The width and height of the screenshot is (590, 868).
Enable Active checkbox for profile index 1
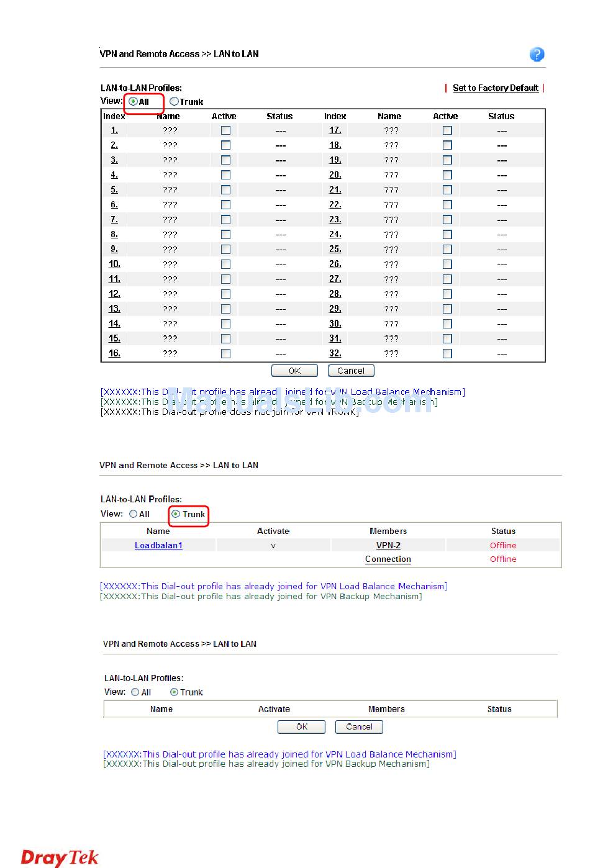(x=225, y=130)
